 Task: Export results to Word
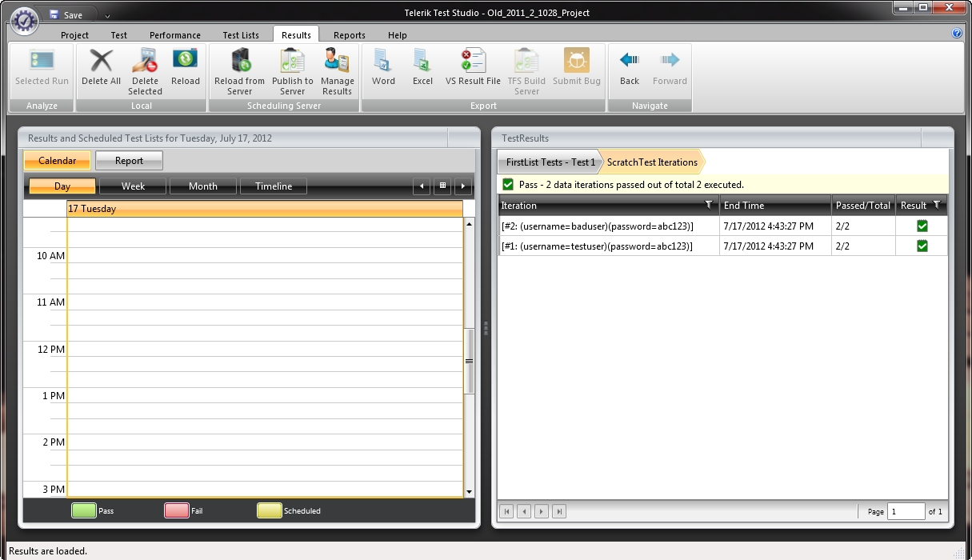click(x=383, y=61)
